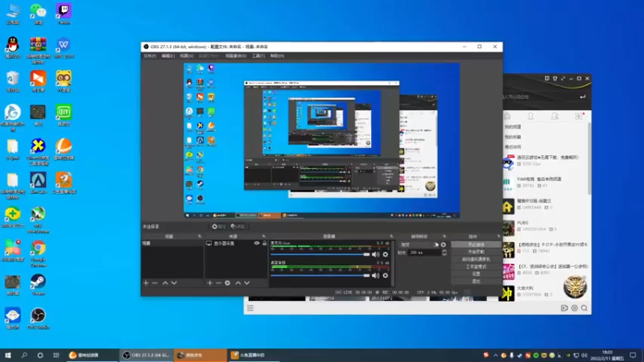This screenshot has width=644, height=362.
Task: Pop out the Controls dock icon
Action: click(x=498, y=237)
